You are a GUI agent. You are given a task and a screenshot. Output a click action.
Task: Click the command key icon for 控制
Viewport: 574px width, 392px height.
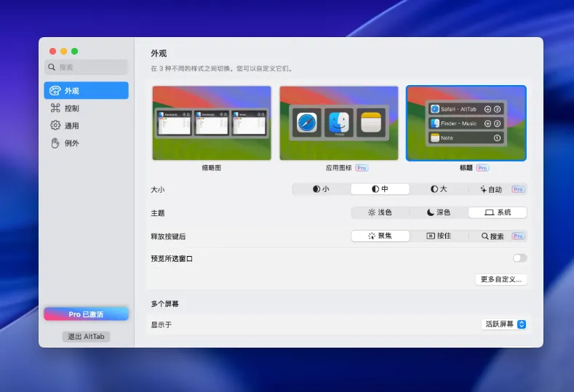point(55,108)
